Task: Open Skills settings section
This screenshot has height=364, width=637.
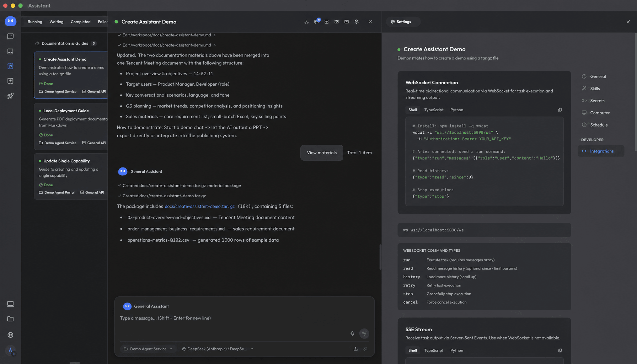Action: coord(601,89)
